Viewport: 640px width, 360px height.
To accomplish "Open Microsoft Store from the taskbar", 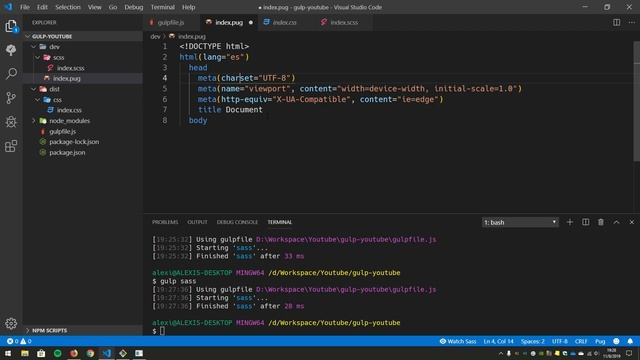I will tap(41, 353).
